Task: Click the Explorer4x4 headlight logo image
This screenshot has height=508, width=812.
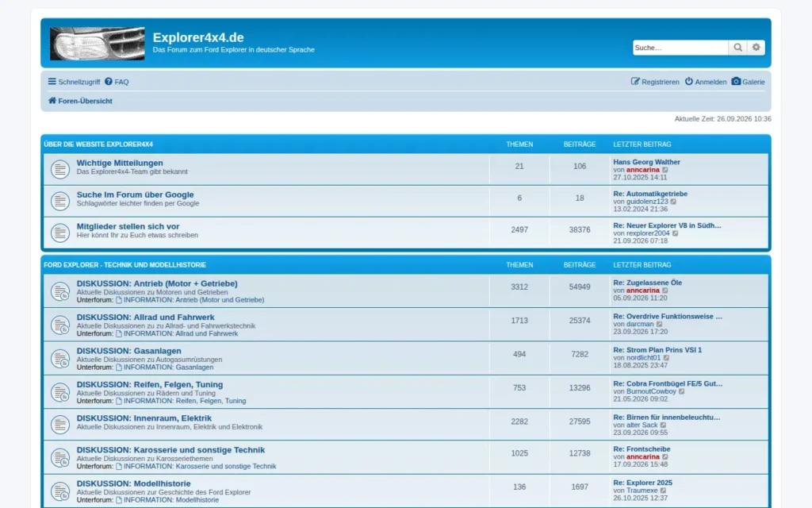Action: coord(98,44)
